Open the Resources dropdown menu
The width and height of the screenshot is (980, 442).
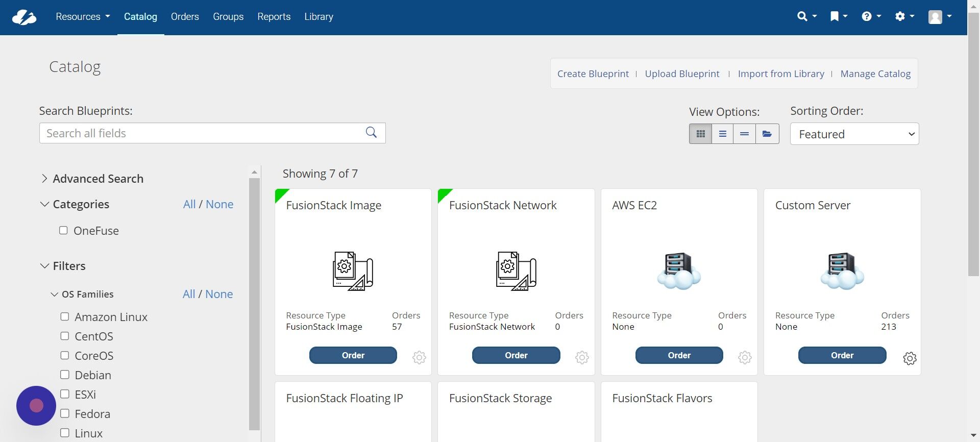click(x=83, y=17)
